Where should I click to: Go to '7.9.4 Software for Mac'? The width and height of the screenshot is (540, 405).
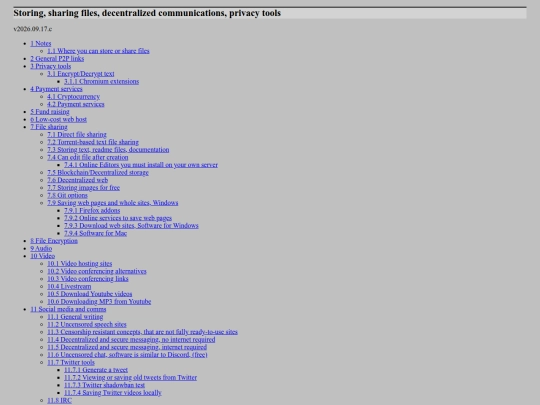[95, 233]
